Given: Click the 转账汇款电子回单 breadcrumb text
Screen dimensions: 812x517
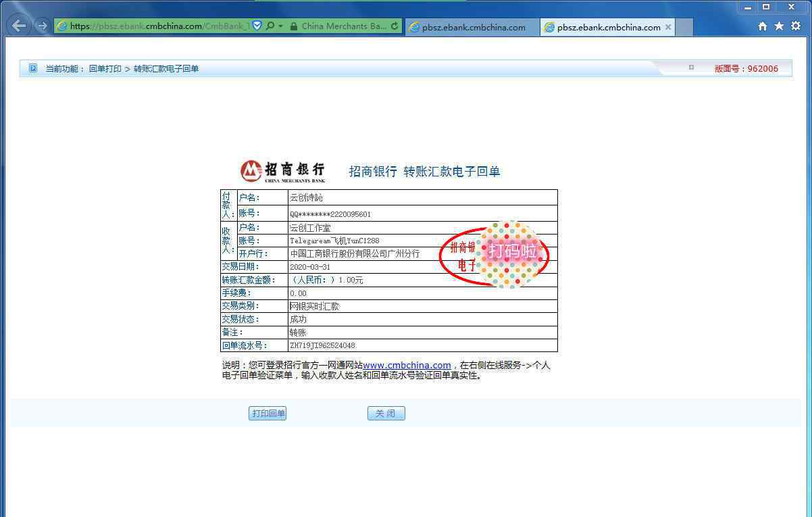Looking at the screenshot, I should coord(166,69).
